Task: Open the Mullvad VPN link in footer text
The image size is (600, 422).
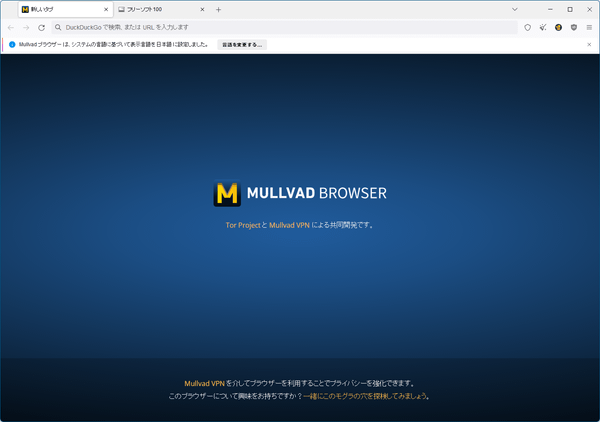Action: pyautogui.click(x=204, y=383)
